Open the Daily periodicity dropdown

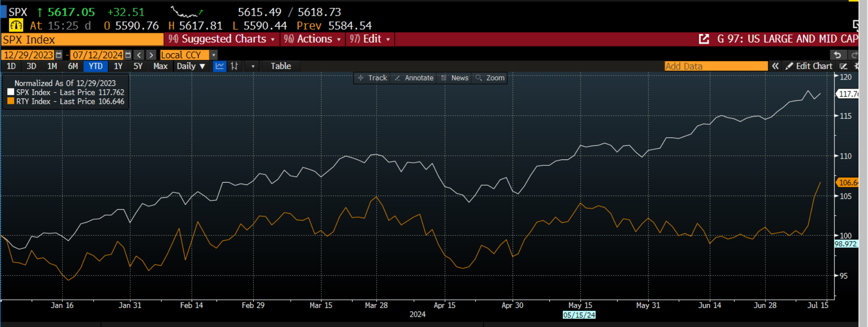(x=191, y=66)
